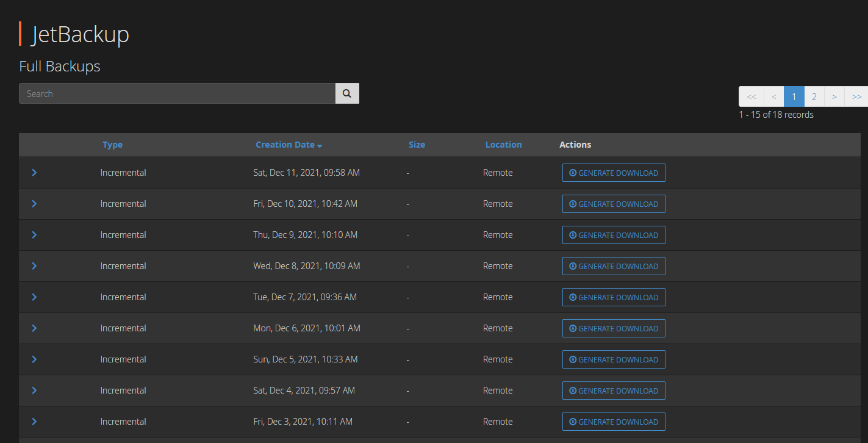This screenshot has height=443, width=868.
Task: Expand the Fri, Dec 10, 2021 backup row
Action: click(34, 204)
